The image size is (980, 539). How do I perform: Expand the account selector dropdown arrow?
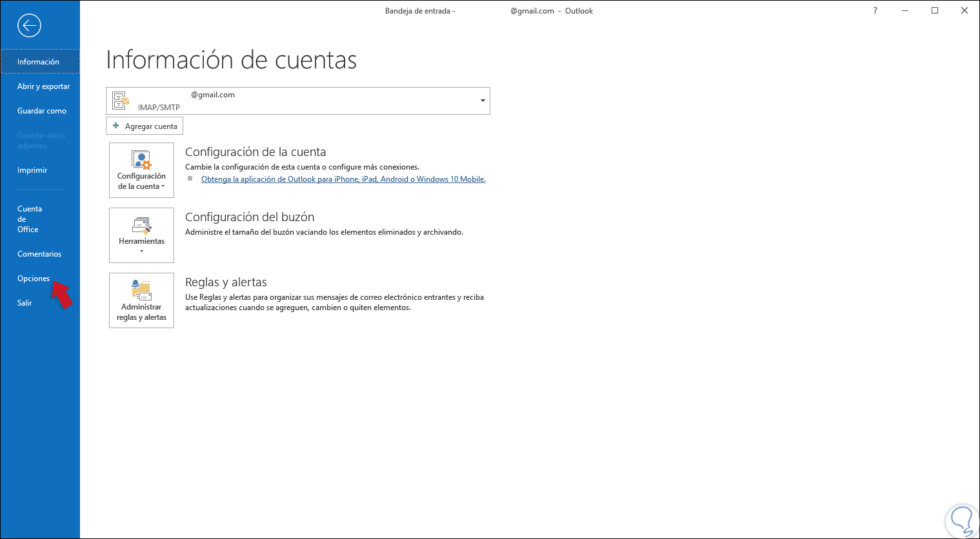(483, 101)
